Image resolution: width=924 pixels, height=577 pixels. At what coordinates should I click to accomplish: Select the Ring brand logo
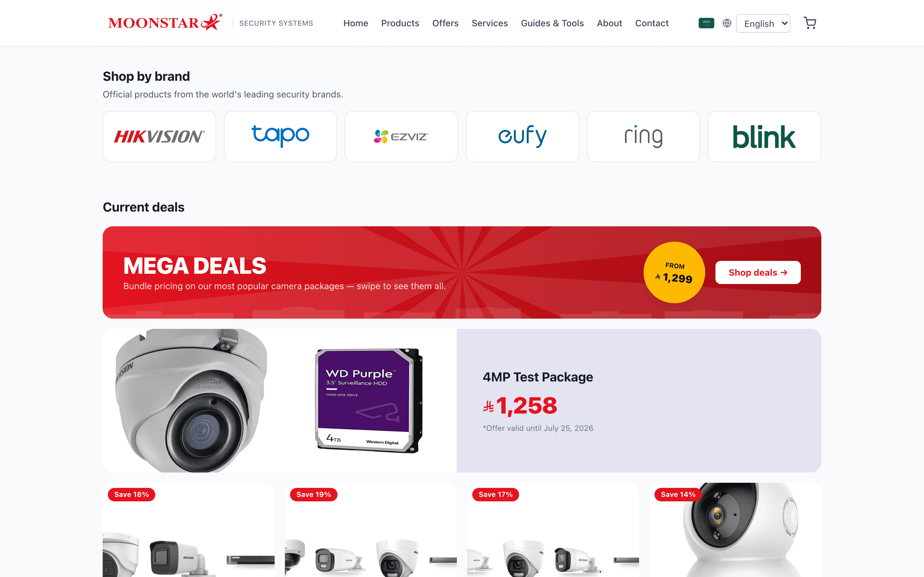[x=643, y=137]
